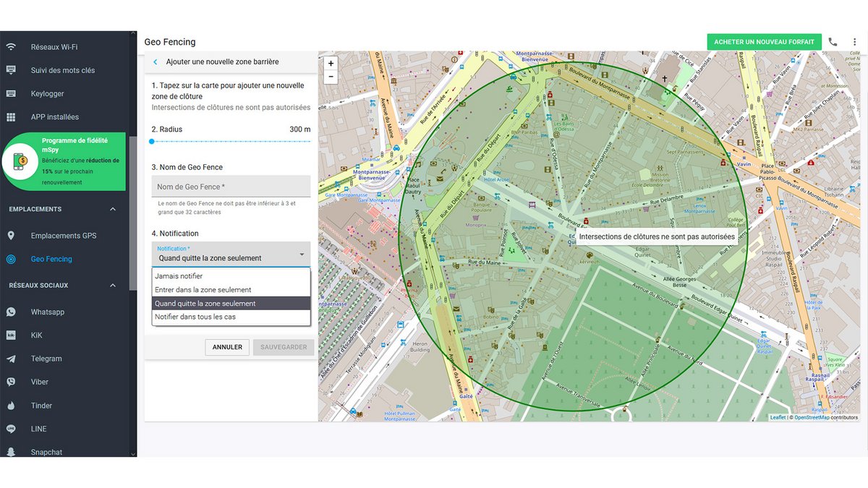This screenshot has width=868, height=488.
Task: Open Emplacements GPS page
Action: tap(64, 236)
